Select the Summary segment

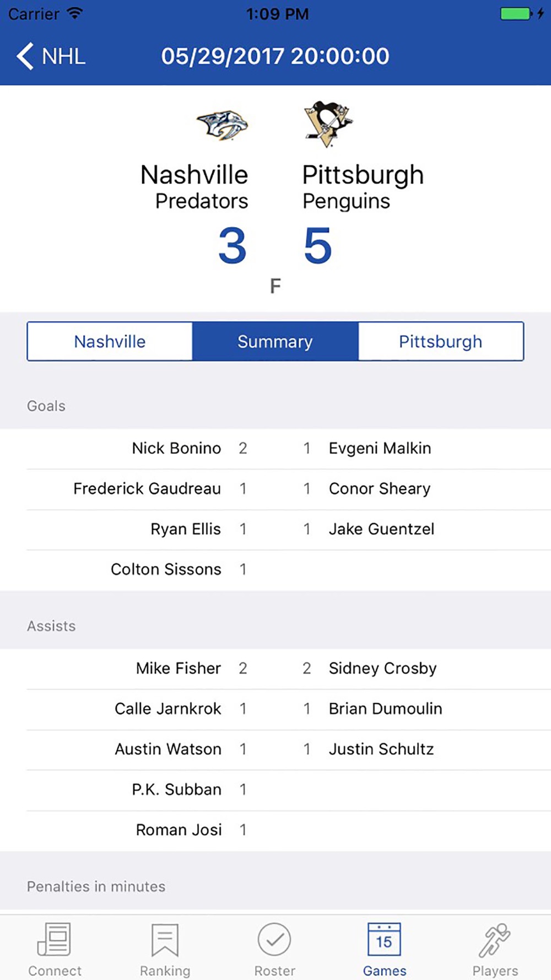[275, 342]
